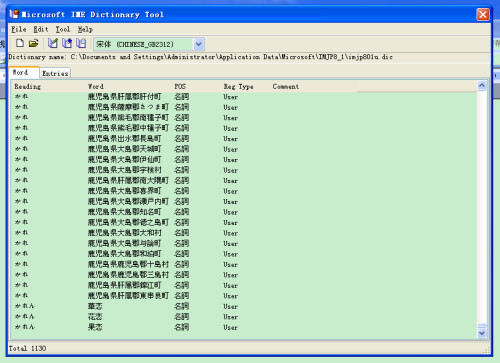Switch to the Word tab
Viewport: 500px width, 363px height.
coord(24,72)
